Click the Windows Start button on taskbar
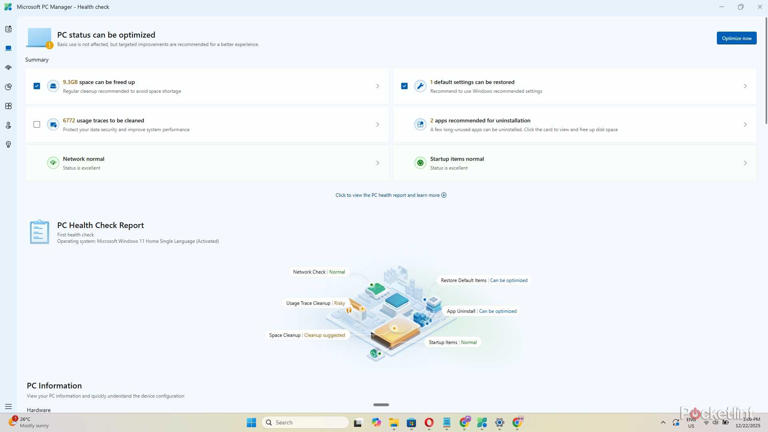Viewport: 768px width, 432px height. (x=251, y=423)
